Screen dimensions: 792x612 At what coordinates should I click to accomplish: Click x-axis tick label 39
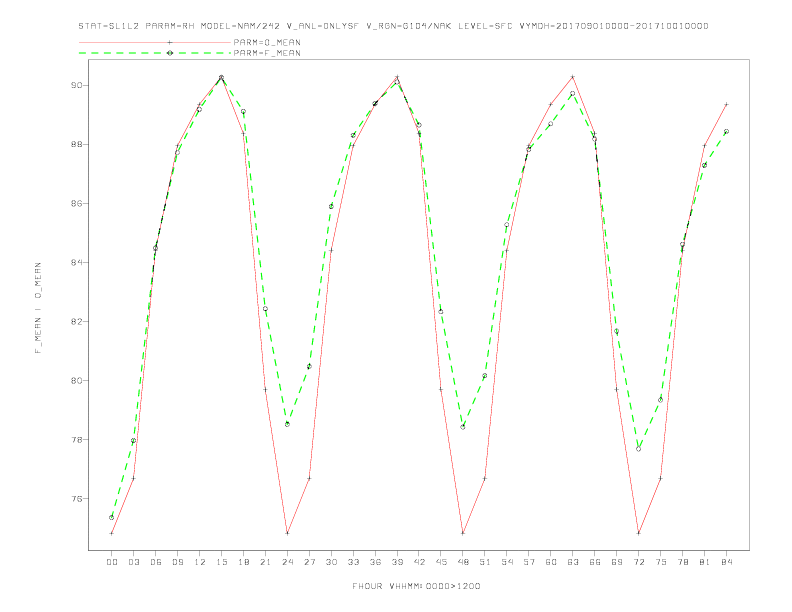[397, 562]
